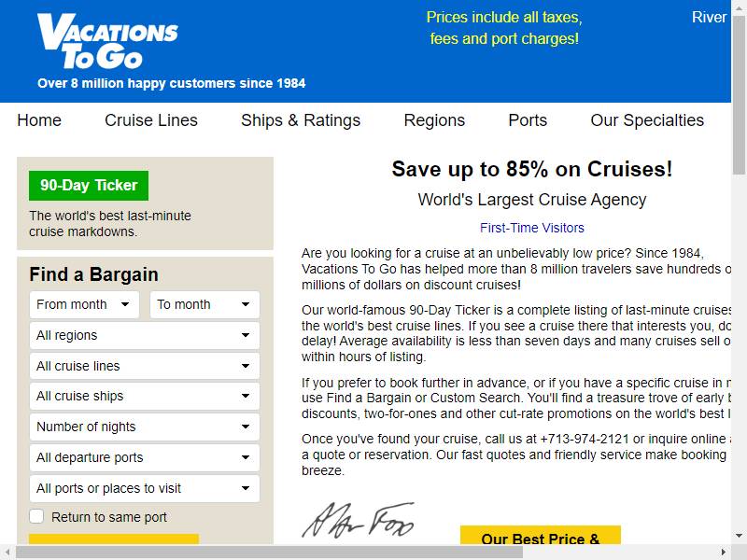Choose the Number of nights dropdown
Viewport: 747px width, 560px height.
tap(145, 427)
